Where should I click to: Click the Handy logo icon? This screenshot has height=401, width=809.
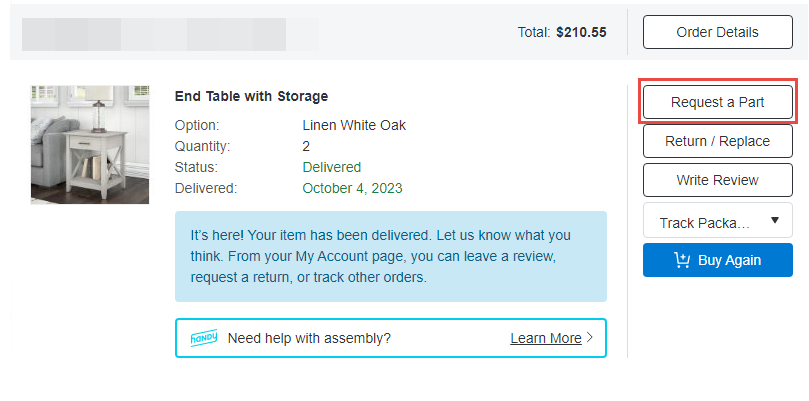[x=204, y=338]
